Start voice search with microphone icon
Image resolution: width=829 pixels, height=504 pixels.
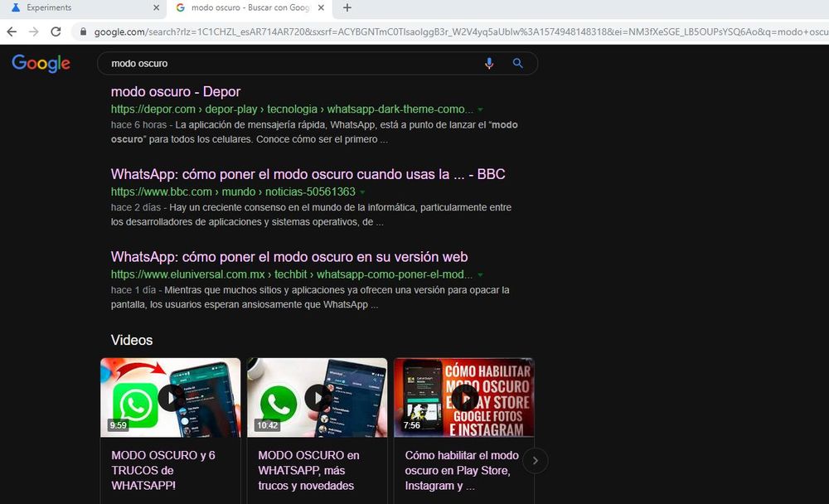point(489,64)
